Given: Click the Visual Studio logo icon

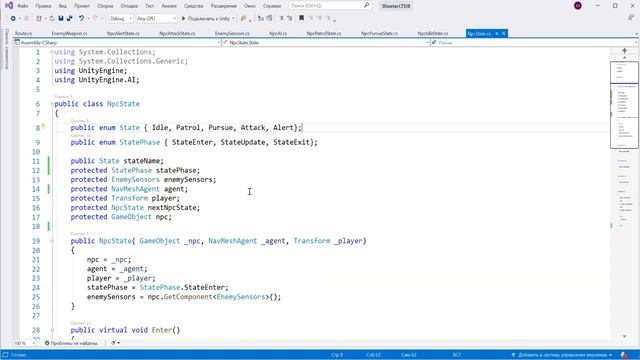Looking at the screenshot, I should [9, 6].
